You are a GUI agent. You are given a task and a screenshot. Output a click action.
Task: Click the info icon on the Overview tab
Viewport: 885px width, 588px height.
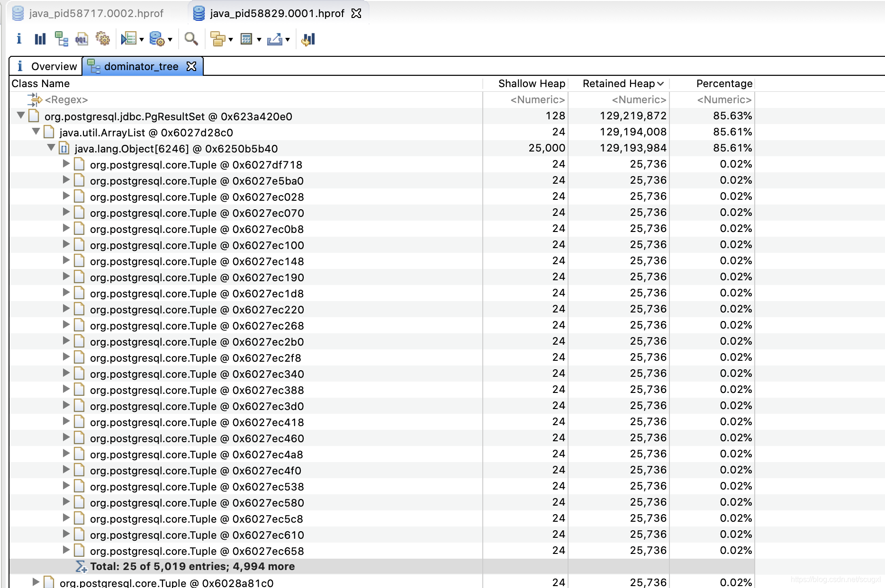pos(20,66)
